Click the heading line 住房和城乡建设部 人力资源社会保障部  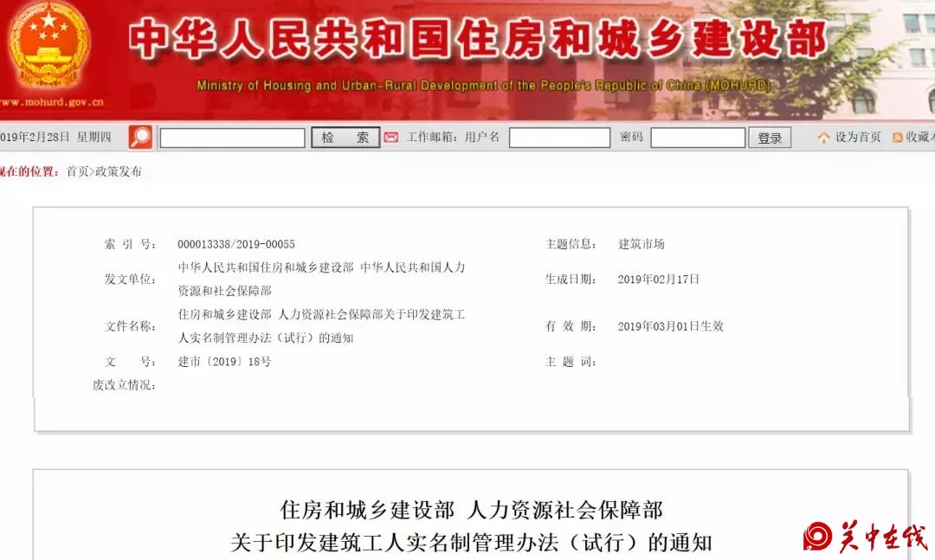471,510
